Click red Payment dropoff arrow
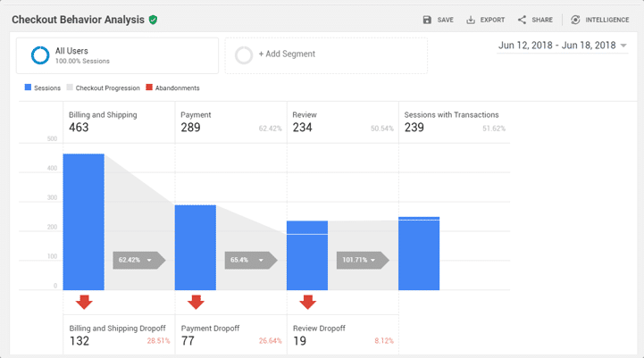 [196, 302]
